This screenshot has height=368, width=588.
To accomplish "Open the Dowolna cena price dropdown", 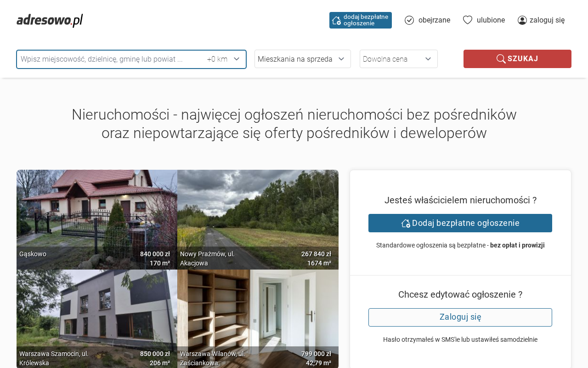I will point(398,59).
